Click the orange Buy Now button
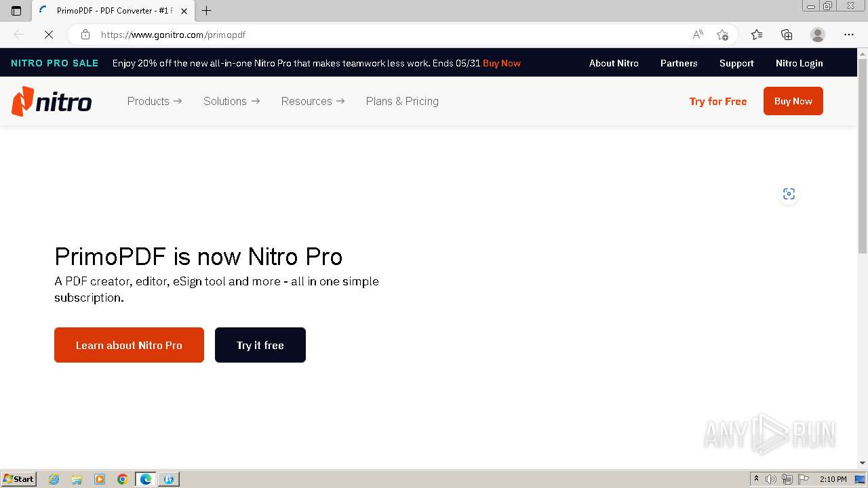This screenshot has width=868, height=488. coord(793,101)
